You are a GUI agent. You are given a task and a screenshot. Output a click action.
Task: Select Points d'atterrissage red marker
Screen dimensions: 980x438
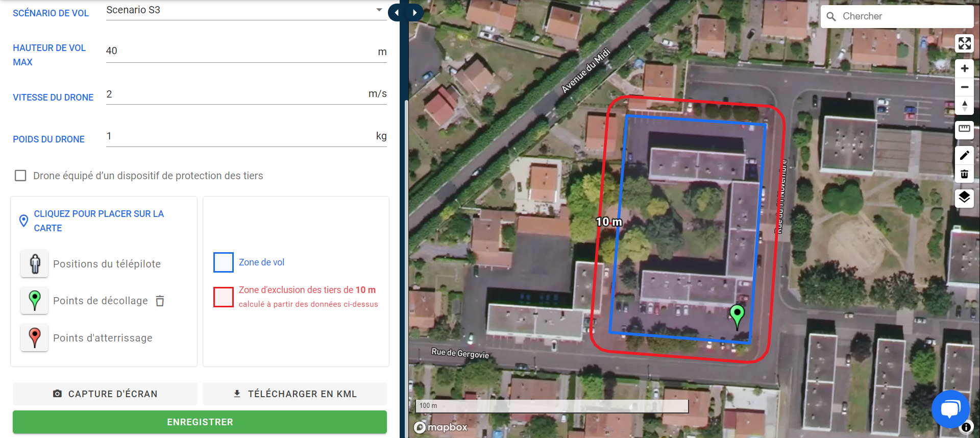pyautogui.click(x=35, y=337)
